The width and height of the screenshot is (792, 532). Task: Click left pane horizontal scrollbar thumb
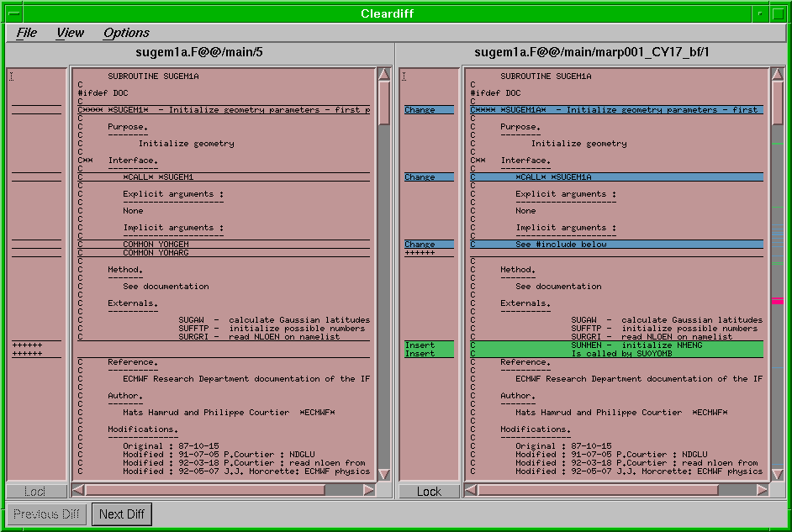(204, 490)
